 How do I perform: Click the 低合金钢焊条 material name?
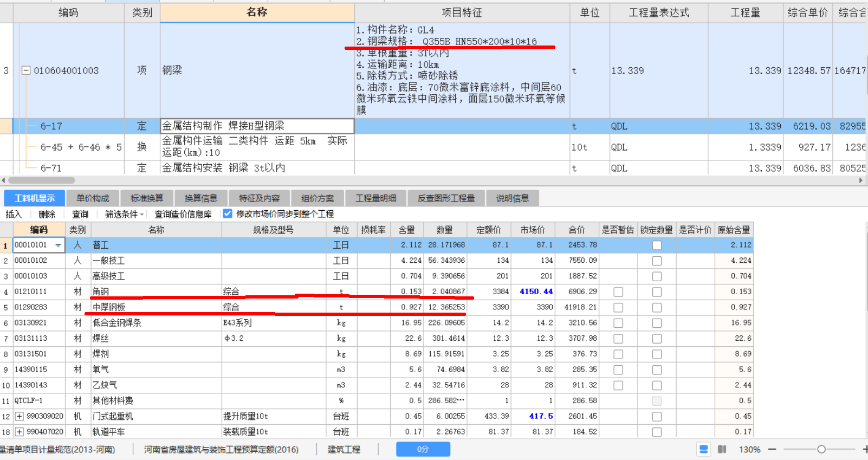pyautogui.click(x=116, y=323)
